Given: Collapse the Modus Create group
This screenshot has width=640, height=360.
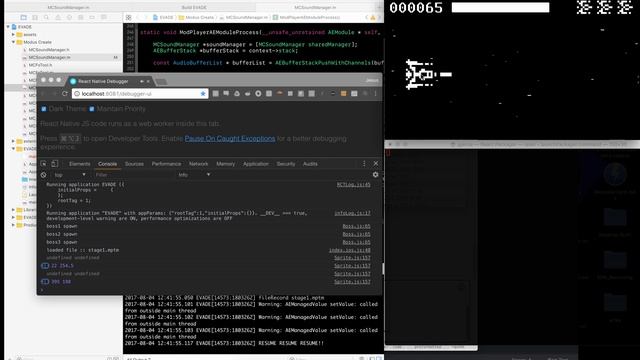Looking at the screenshot, I should [x=13, y=42].
